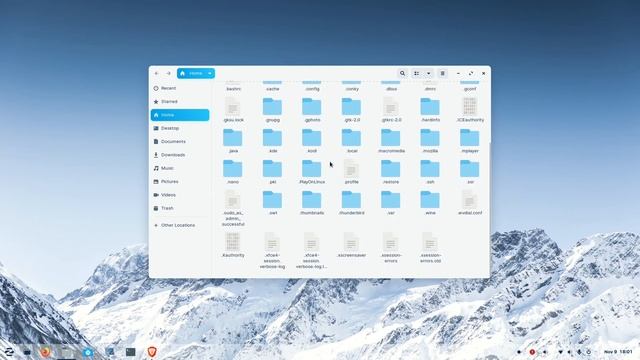Click the .conky folder label

(x=351, y=89)
